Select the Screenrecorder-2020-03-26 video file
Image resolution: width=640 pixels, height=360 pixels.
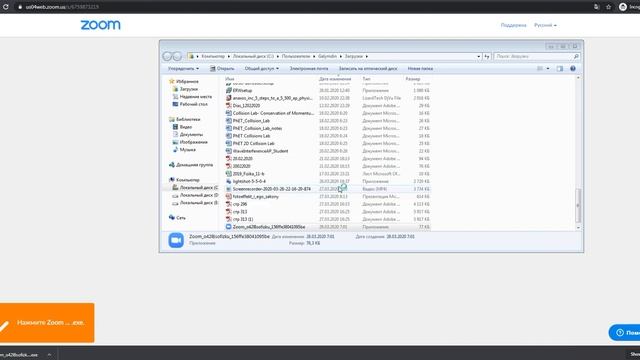271,189
